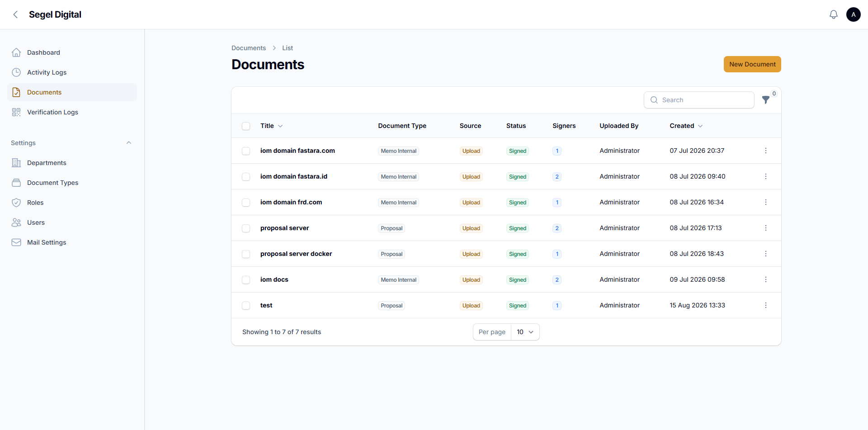Click the 15 Aug 2026 13:33 date
The image size is (868, 430).
tap(698, 305)
